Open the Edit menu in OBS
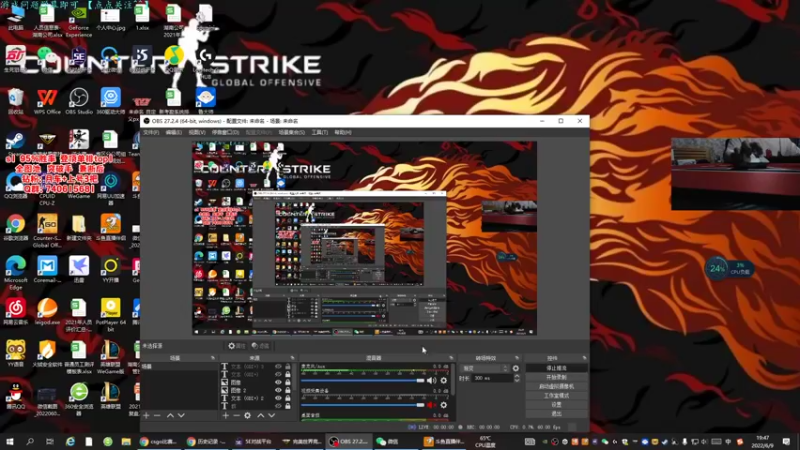The width and height of the screenshot is (800, 450). pos(173,132)
